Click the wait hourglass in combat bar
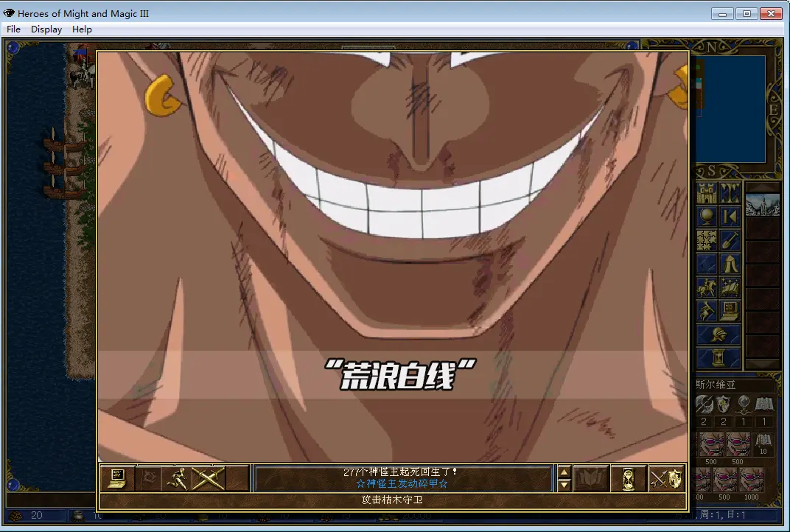This screenshot has height=532, width=790. click(629, 479)
